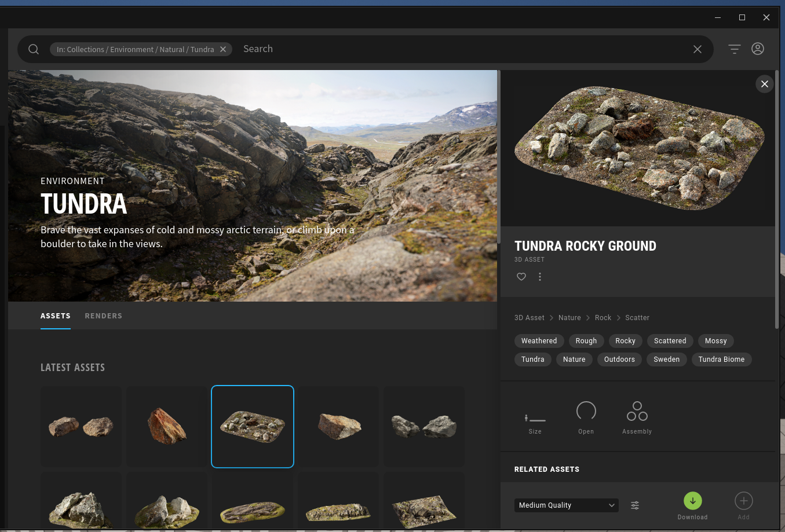Open the single tan rock asset thumbnail
Screen dimensions: 785x532
(338, 427)
